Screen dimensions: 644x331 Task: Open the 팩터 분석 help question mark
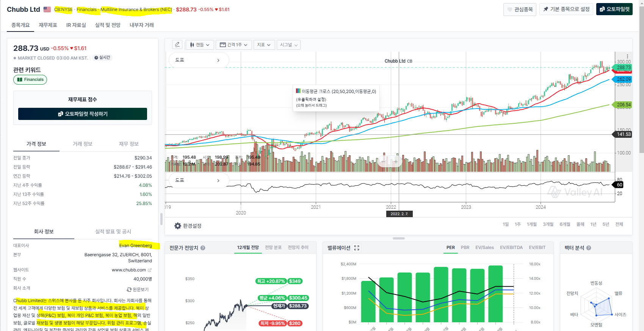click(x=589, y=248)
